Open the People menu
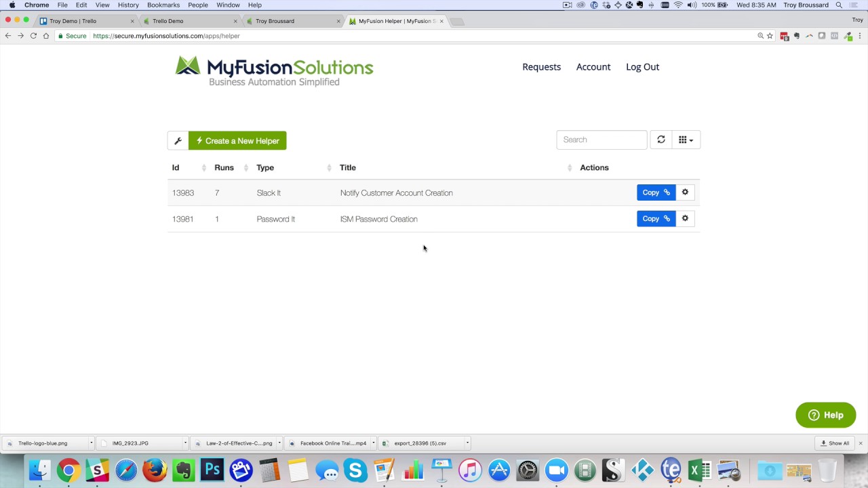This screenshot has height=488, width=868. pyautogui.click(x=198, y=5)
